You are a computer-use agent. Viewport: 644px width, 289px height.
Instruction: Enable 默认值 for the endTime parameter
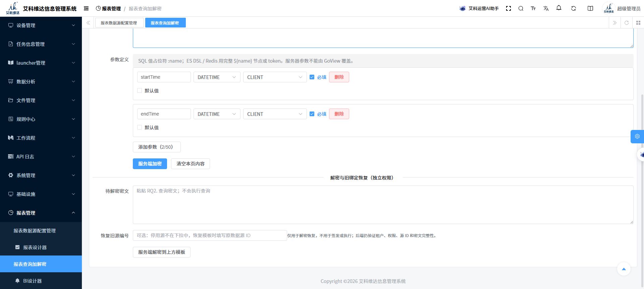point(140,127)
